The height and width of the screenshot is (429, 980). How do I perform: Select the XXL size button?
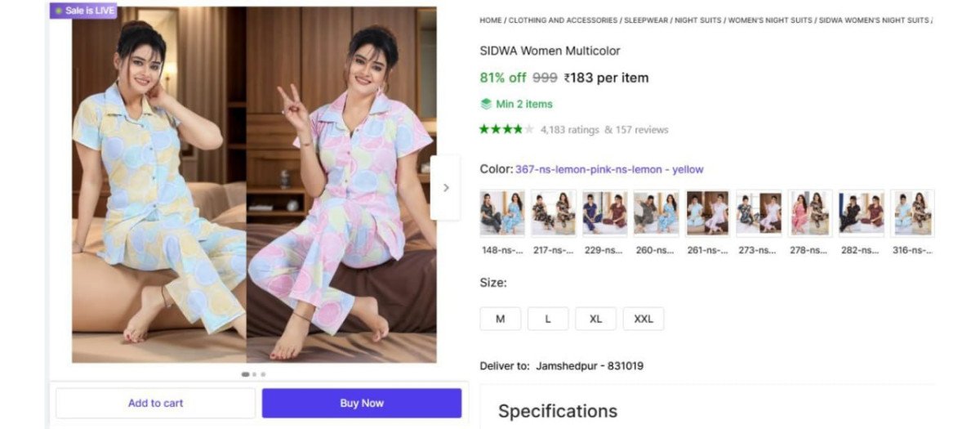[644, 319]
